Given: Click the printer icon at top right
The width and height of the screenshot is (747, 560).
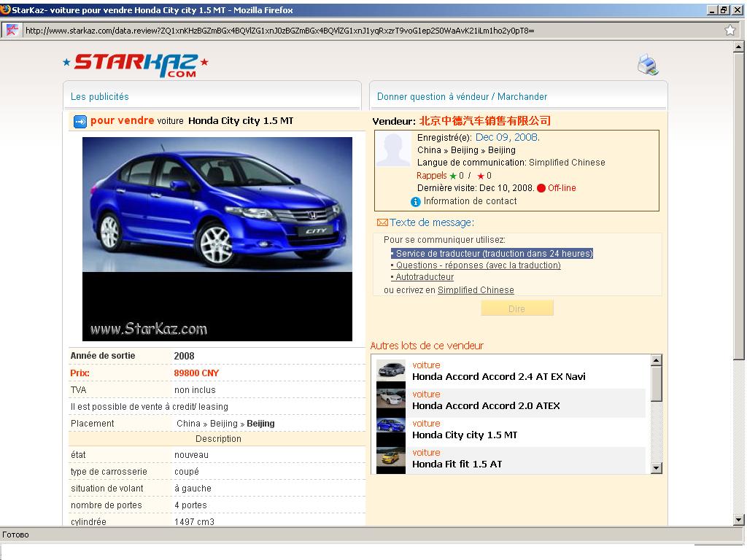Looking at the screenshot, I should pyautogui.click(x=648, y=65).
